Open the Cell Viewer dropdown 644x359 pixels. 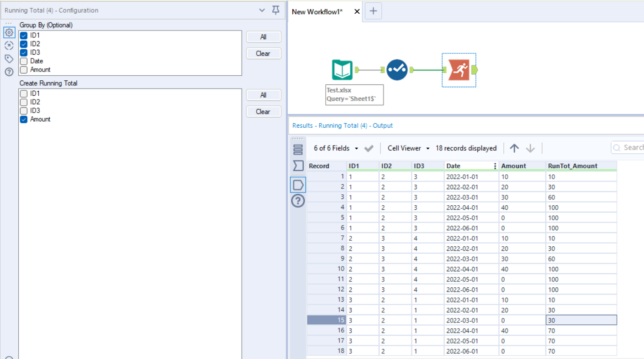408,148
